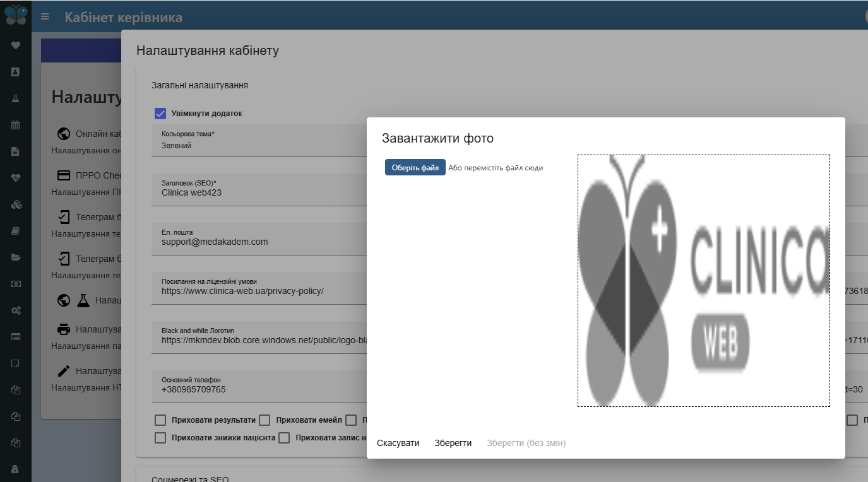This screenshot has height=482, width=868.
Task: Click the Заголовок (SEO) input field
Action: [259, 190]
